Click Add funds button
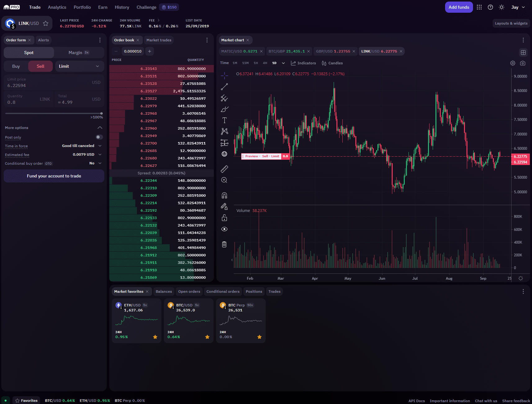Image resolution: width=532 pixels, height=404 pixels. pyautogui.click(x=459, y=7)
